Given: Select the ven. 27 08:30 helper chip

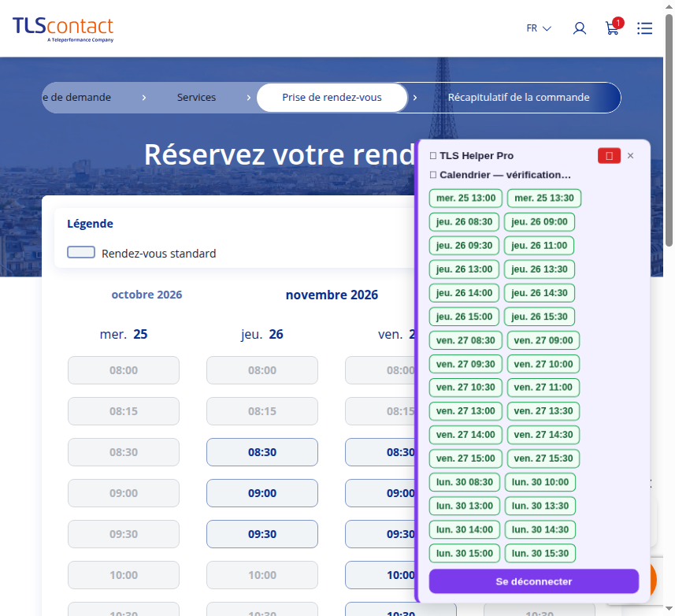Looking at the screenshot, I should 465,340.
